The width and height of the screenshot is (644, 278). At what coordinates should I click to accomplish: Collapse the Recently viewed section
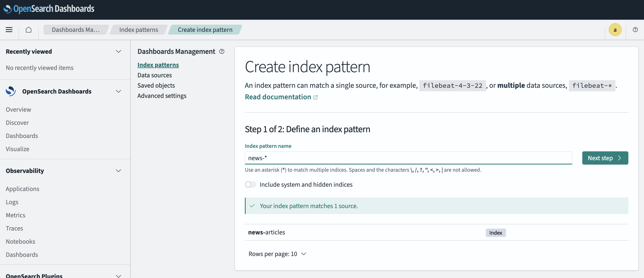click(x=119, y=51)
